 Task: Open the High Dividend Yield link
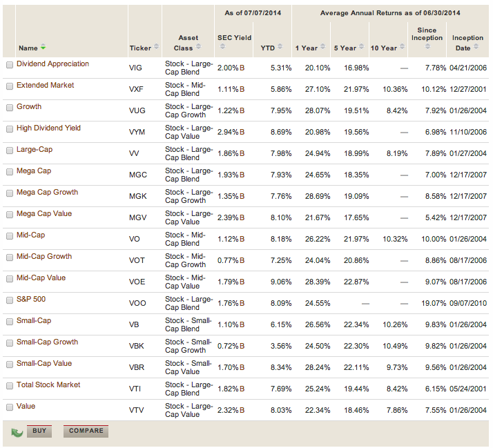tap(49, 128)
